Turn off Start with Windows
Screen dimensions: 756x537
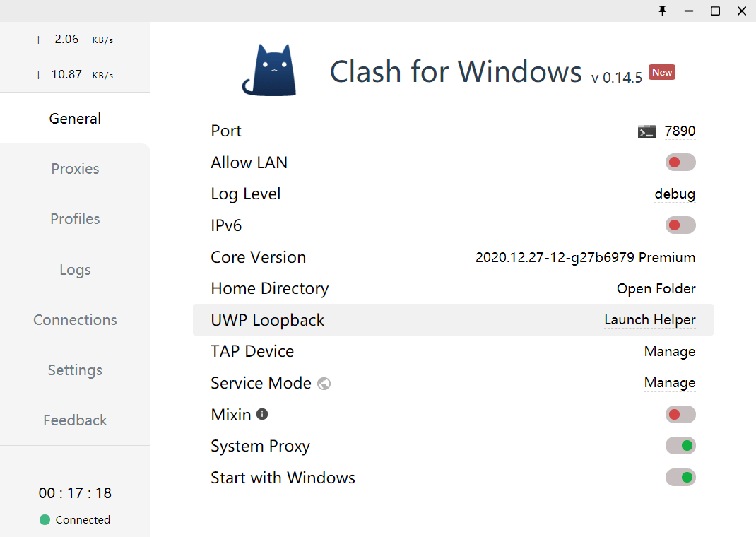680,478
